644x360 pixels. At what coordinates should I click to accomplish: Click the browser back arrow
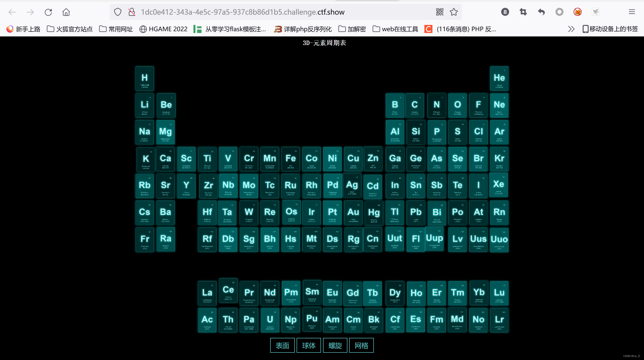tap(12, 12)
